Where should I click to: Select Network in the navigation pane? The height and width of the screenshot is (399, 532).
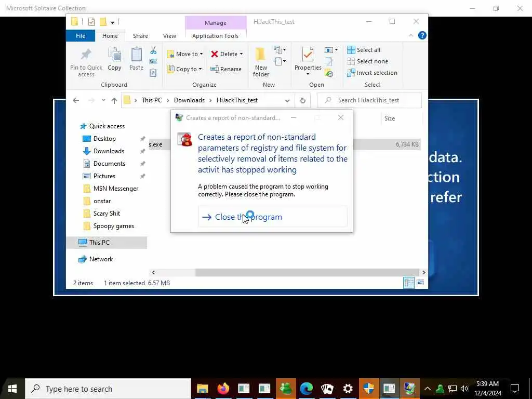tap(101, 259)
